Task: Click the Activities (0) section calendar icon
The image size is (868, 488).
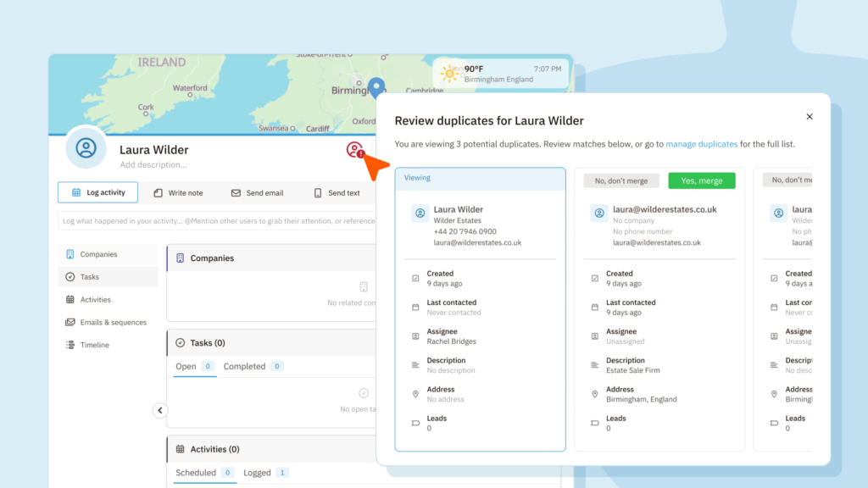Action: tap(180, 449)
